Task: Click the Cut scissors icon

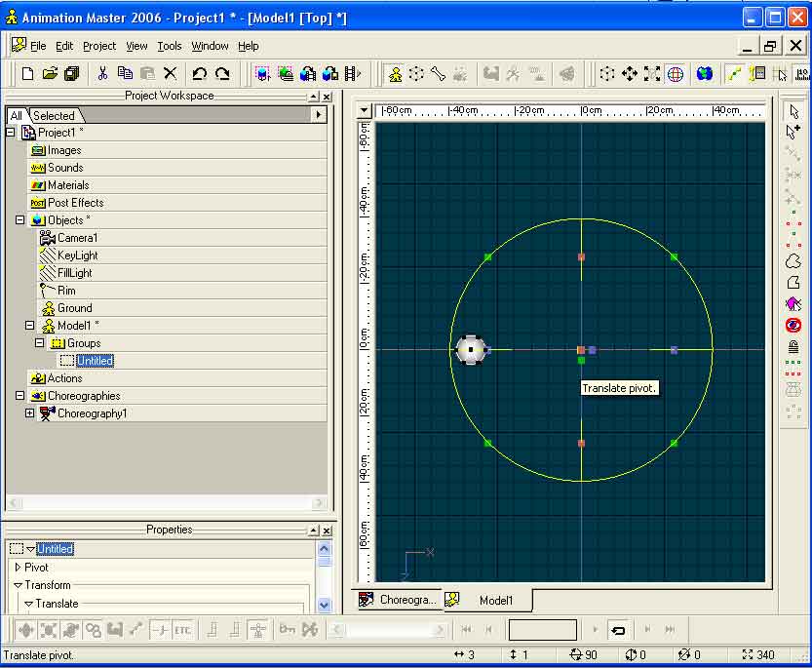Action: coord(102,73)
